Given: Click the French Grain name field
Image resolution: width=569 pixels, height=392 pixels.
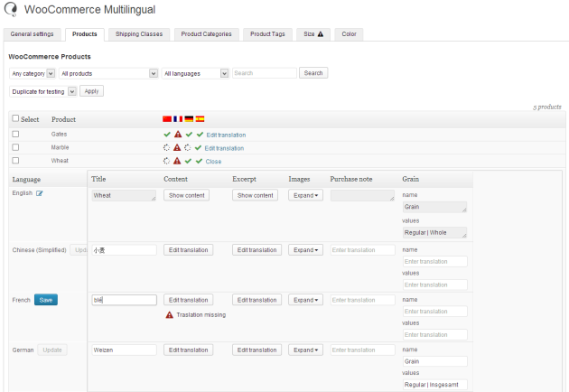Looking at the screenshot, I should coord(435,312).
